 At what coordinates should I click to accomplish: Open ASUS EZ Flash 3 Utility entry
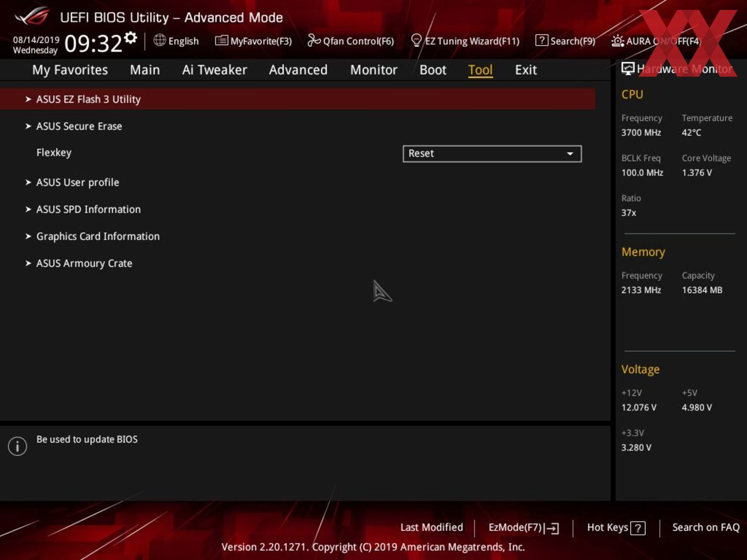coord(298,99)
